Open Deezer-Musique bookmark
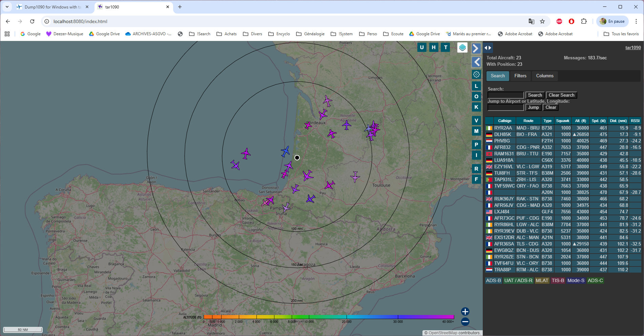Screen dimensions: 644x336 pyautogui.click(x=65, y=34)
